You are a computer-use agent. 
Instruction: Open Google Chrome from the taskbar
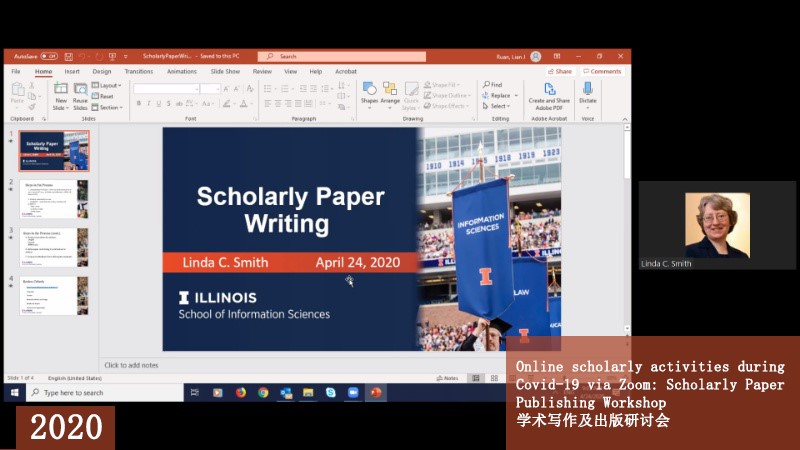[x=263, y=392]
